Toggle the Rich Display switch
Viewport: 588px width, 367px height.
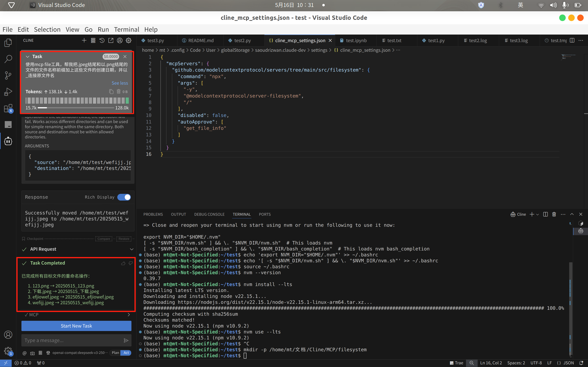124,197
